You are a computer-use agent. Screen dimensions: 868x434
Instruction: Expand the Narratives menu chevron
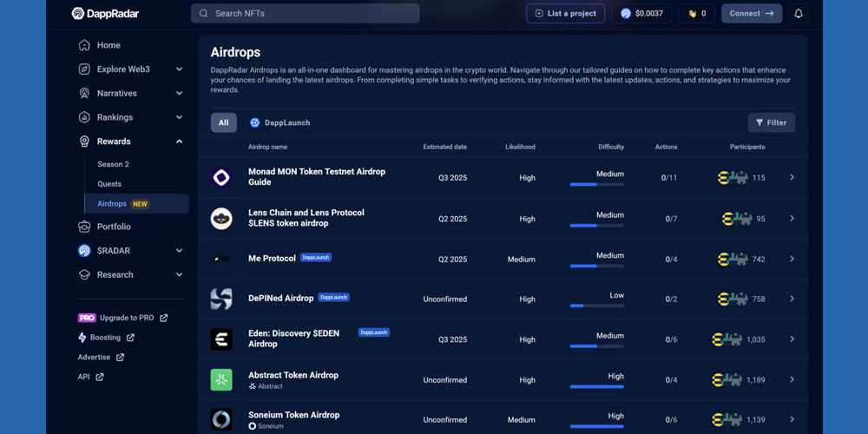[179, 93]
